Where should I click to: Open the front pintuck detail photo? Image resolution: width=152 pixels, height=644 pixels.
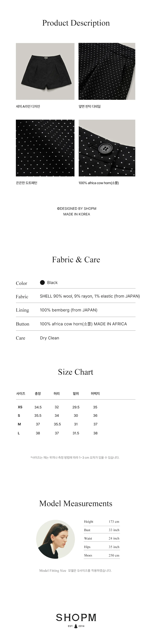pos(107,71)
